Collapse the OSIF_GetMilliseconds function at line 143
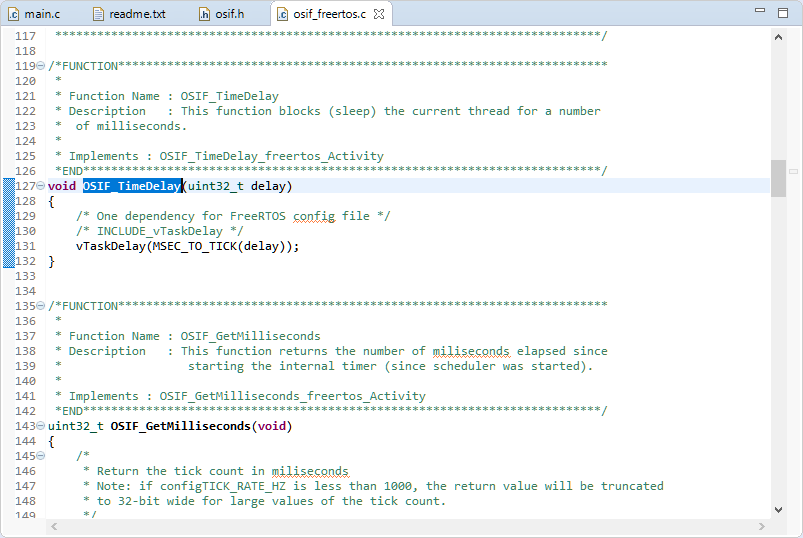Image resolution: width=803 pixels, height=538 pixels. (x=41, y=426)
